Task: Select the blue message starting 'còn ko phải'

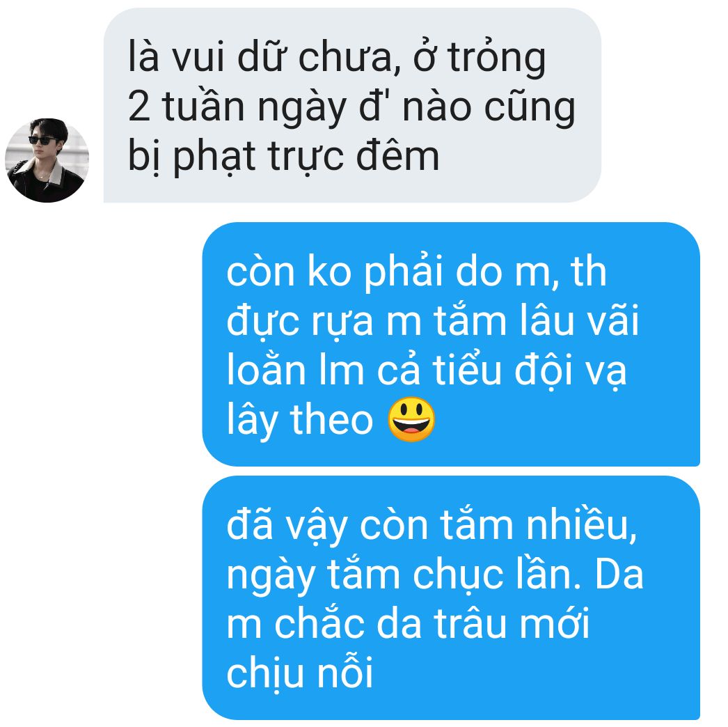Action: [x=451, y=344]
